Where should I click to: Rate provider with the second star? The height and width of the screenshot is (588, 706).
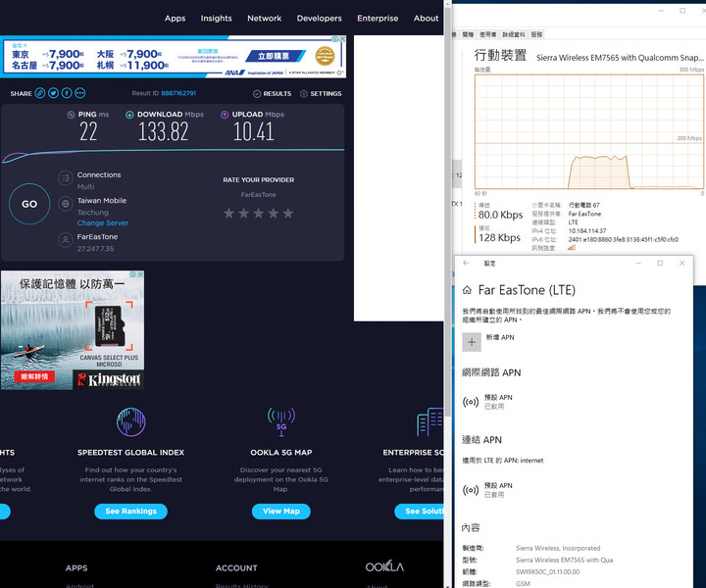click(243, 213)
